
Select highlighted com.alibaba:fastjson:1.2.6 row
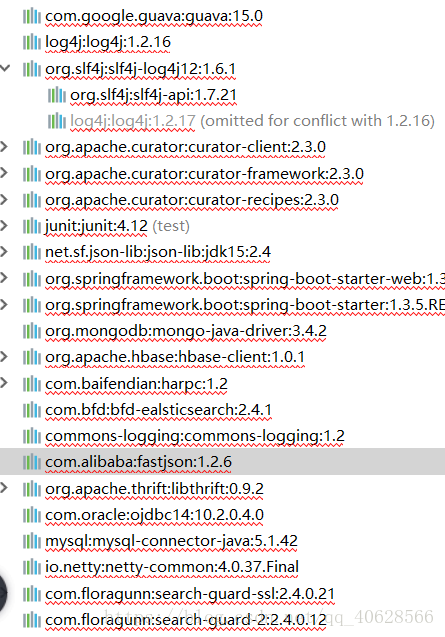tap(222, 462)
